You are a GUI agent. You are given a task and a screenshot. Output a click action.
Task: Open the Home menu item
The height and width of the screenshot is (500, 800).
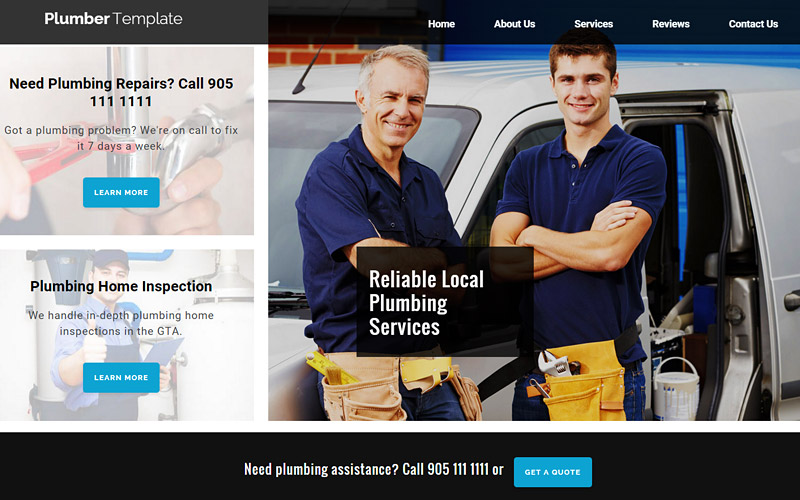pos(441,24)
